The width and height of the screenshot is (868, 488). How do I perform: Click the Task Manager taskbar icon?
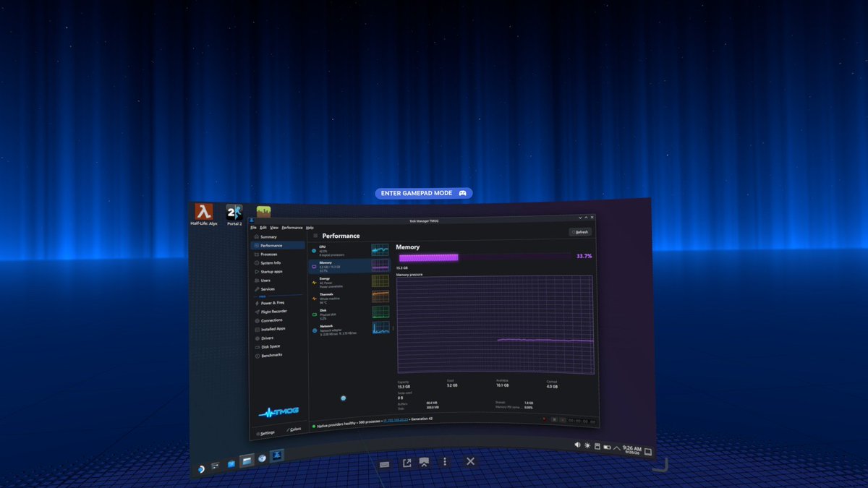[x=277, y=455]
